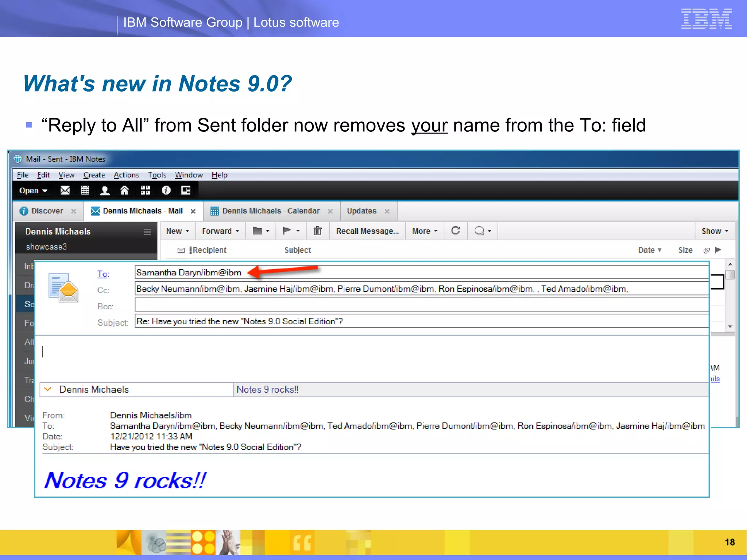Open the Actions menu
The width and height of the screenshot is (747, 560).
(126, 175)
